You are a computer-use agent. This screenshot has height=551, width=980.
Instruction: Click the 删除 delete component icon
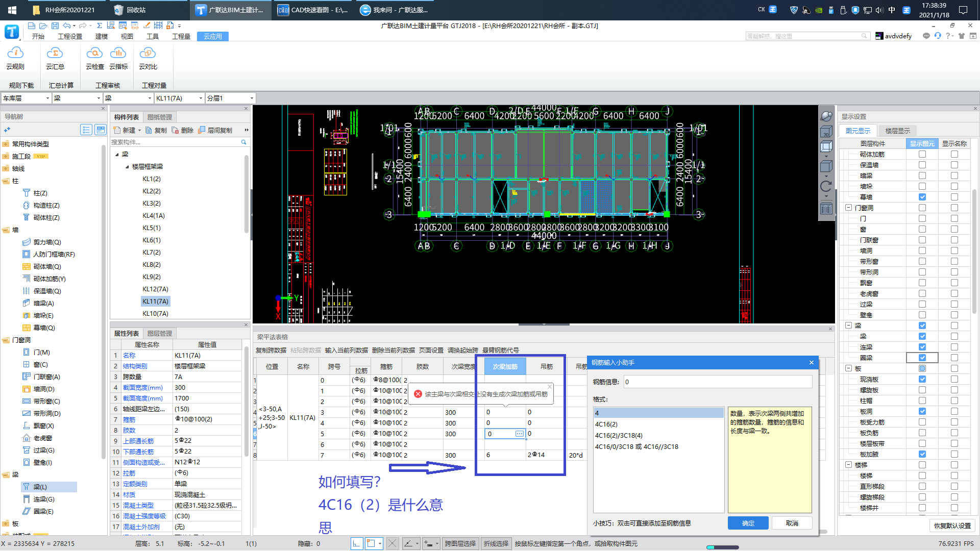click(x=175, y=130)
